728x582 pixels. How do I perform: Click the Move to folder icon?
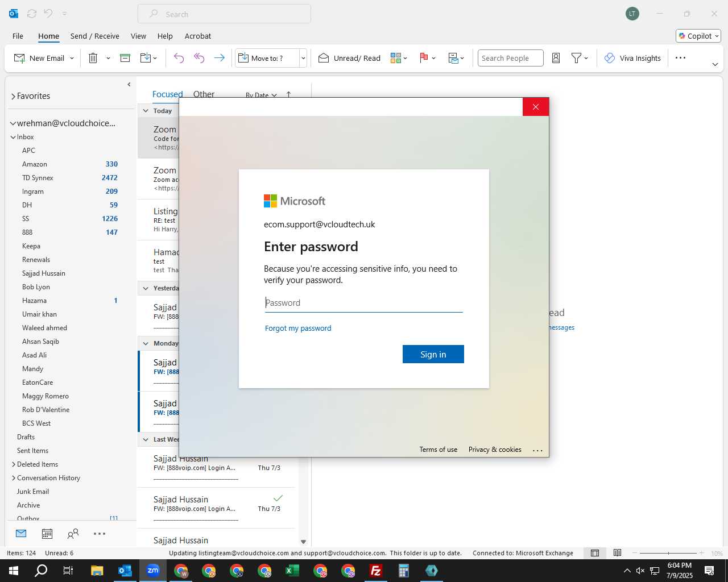[145, 58]
